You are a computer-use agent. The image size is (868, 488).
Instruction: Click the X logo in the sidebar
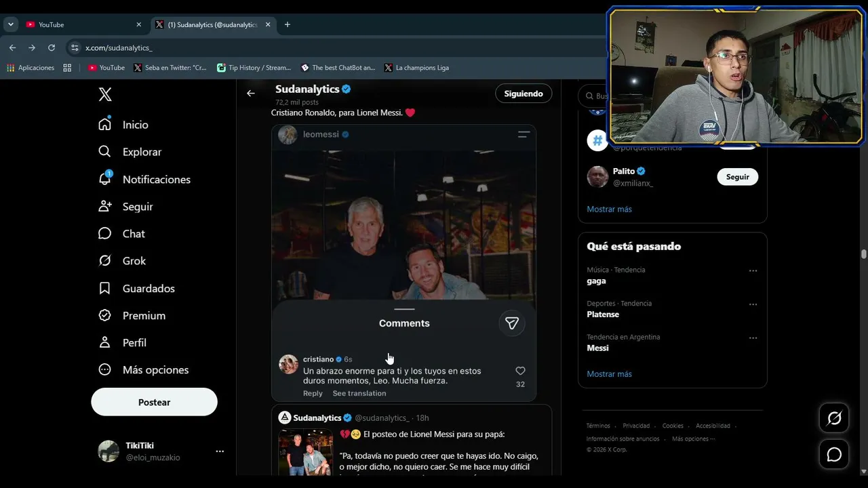(x=105, y=94)
